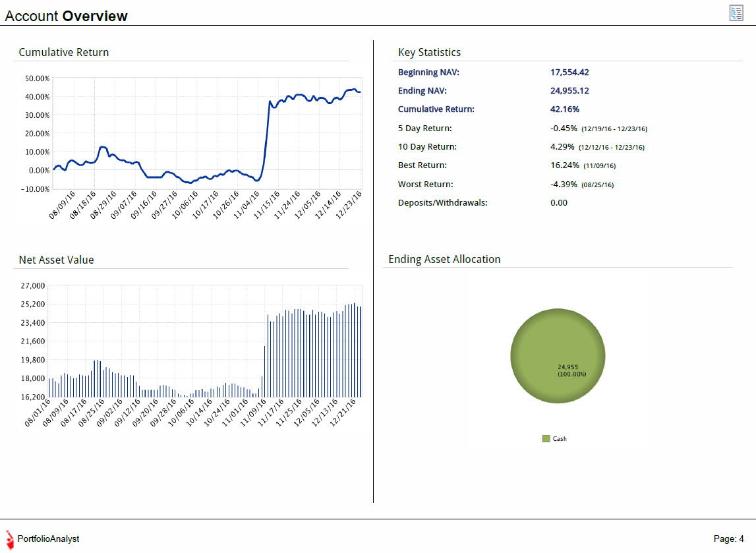Click the PortfolioAnalyst footer text
Screen dimensions: 756x553
(x=48, y=538)
